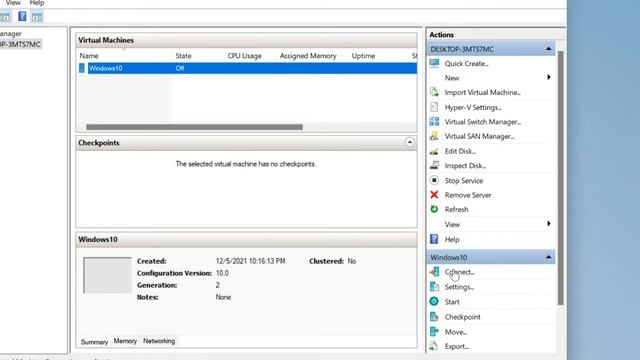The width and height of the screenshot is (640, 360).
Task: Select the Windows10 virtual machine row
Action: [247, 68]
